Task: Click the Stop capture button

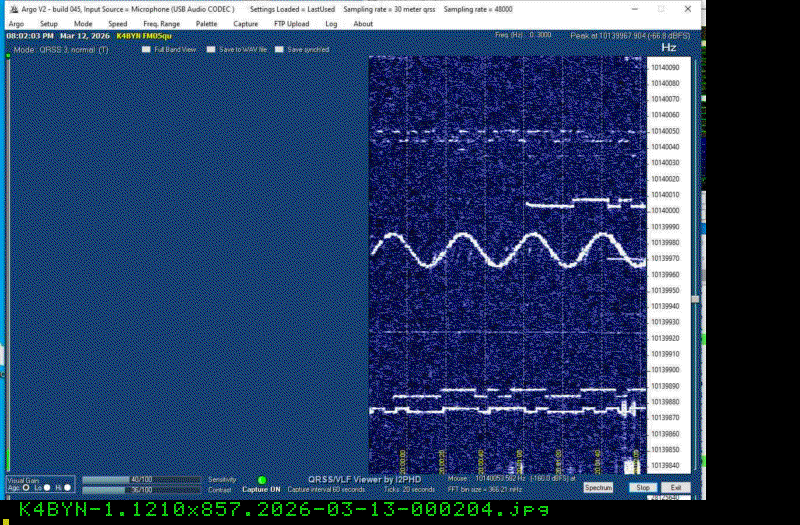Action: point(643,487)
